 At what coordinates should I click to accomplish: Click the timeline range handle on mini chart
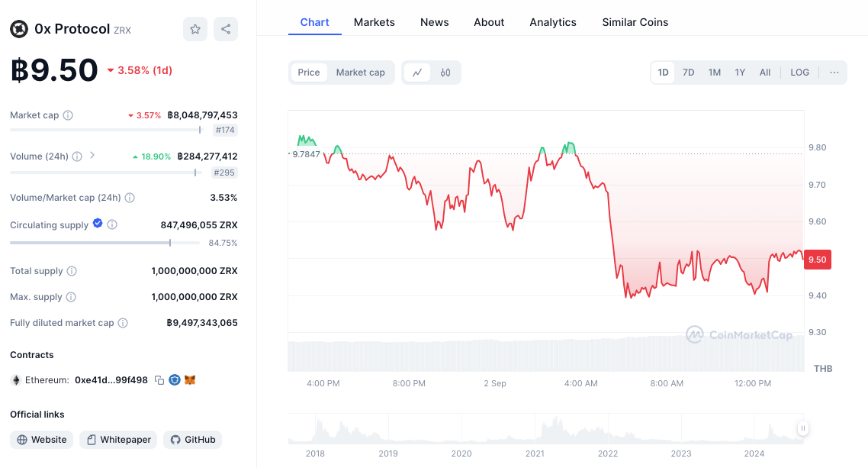point(802,428)
